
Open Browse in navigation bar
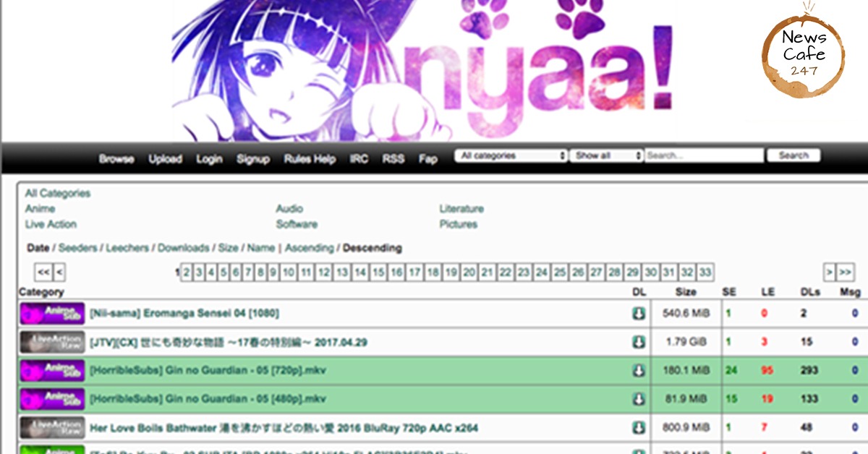(x=116, y=159)
